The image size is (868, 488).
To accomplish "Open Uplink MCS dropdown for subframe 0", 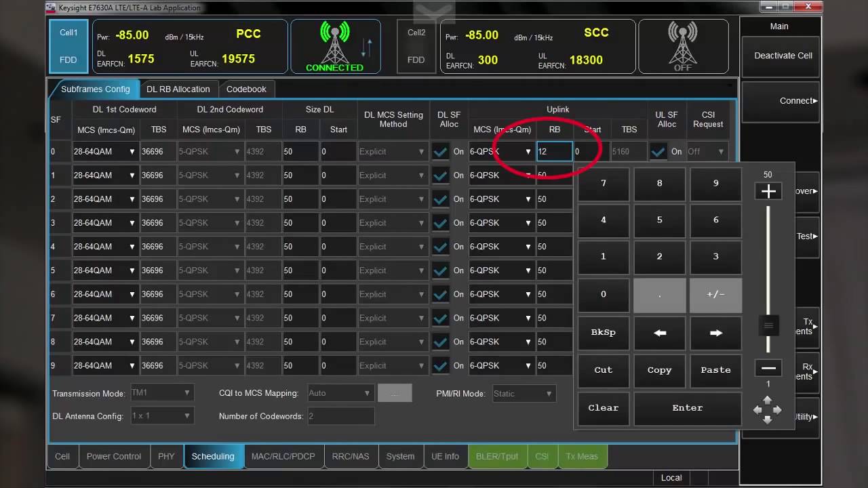I will pyautogui.click(x=501, y=152).
